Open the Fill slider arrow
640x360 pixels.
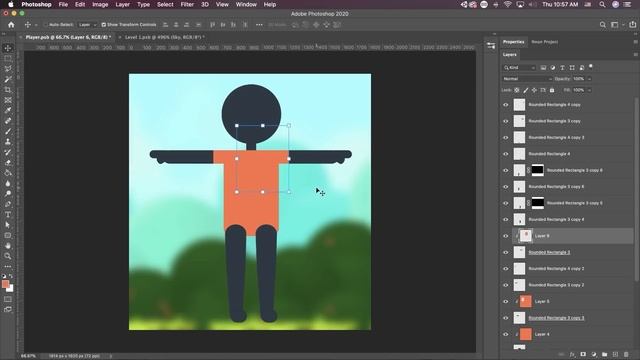point(589,90)
